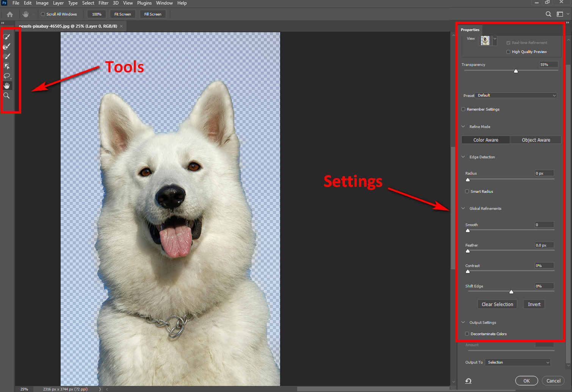Click the Radius slider handle
Image resolution: width=572 pixels, height=392 pixels.
pos(468,180)
